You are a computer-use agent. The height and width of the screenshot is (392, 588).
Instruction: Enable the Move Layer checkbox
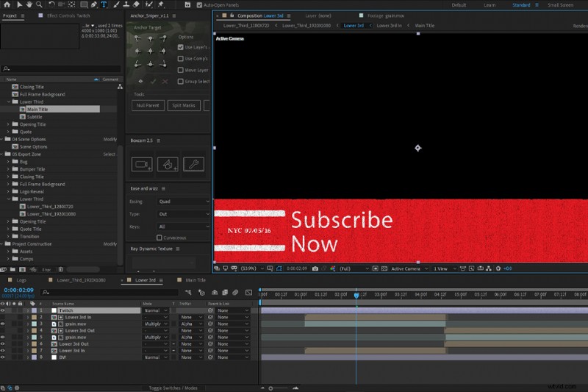click(x=180, y=70)
